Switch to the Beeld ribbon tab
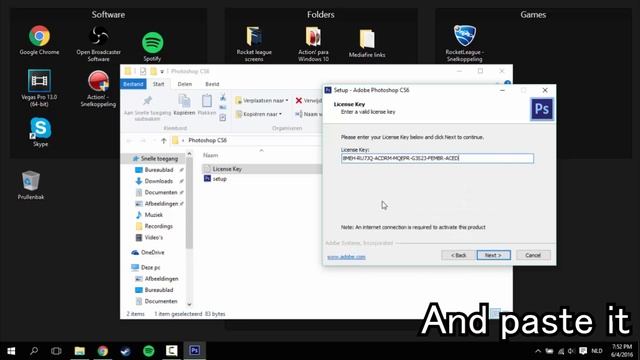 tap(212, 84)
